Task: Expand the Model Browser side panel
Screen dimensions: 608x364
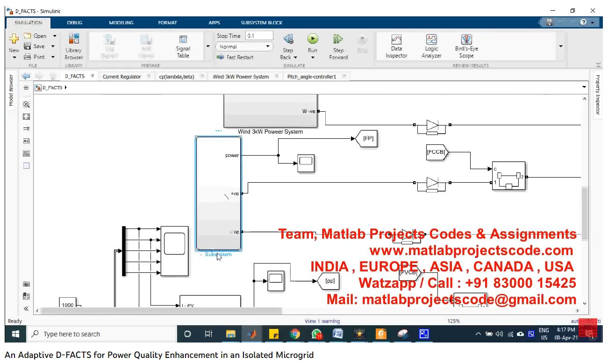Action: pos(11,90)
